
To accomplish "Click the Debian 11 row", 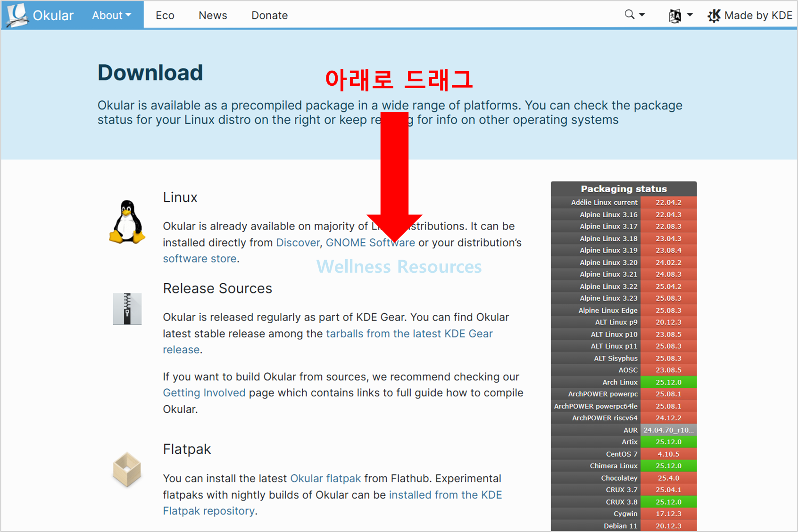I will point(623,526).
